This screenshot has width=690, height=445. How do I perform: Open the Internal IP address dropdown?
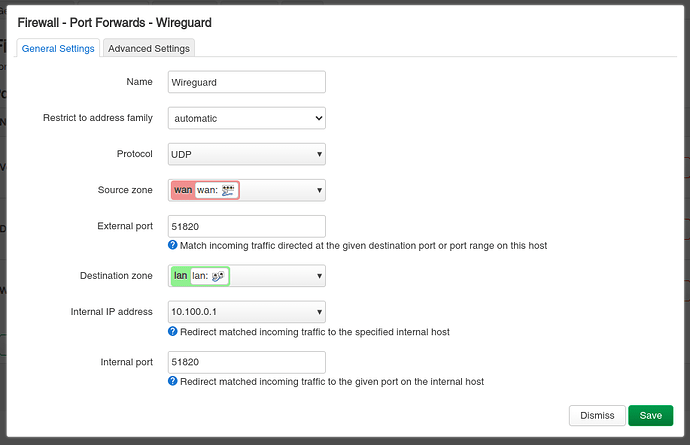246,312
